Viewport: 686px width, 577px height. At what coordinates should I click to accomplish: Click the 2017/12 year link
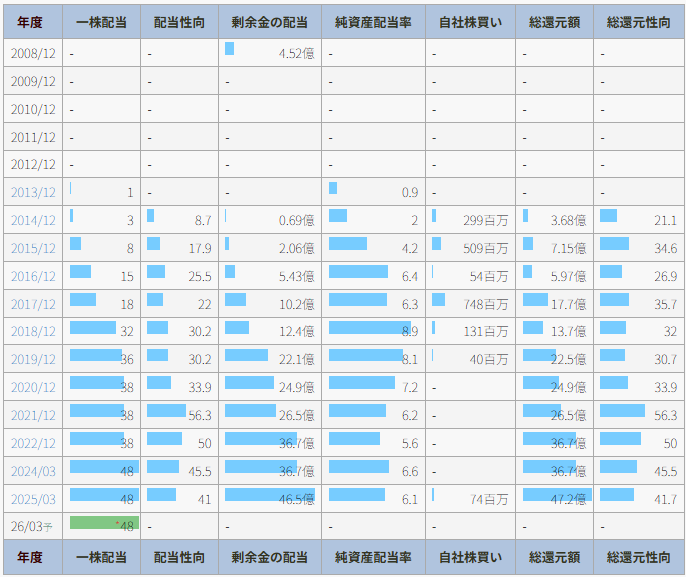(33, 304)
